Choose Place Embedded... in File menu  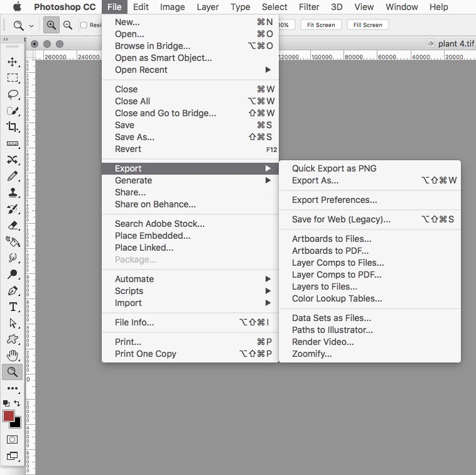click(190, 236)
